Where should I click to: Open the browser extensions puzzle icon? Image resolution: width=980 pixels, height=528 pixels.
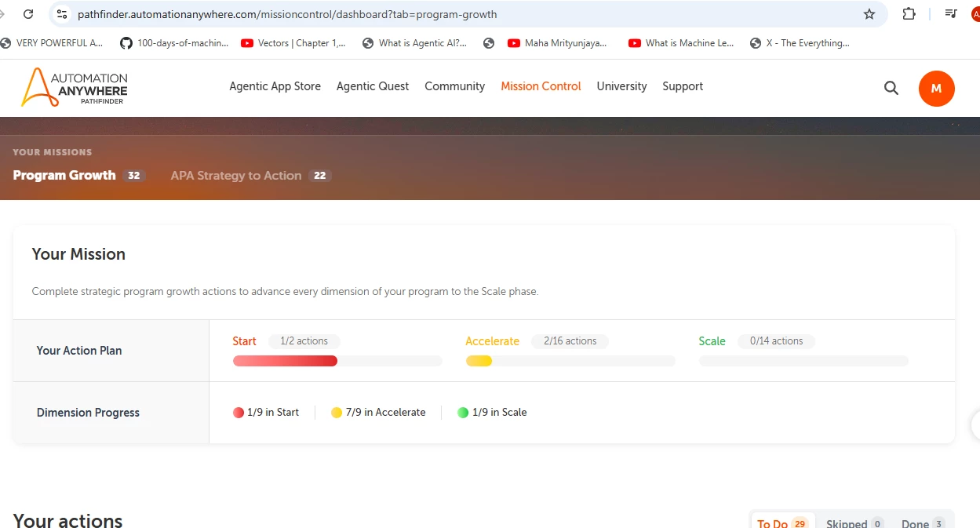click(x=909, y=14)
